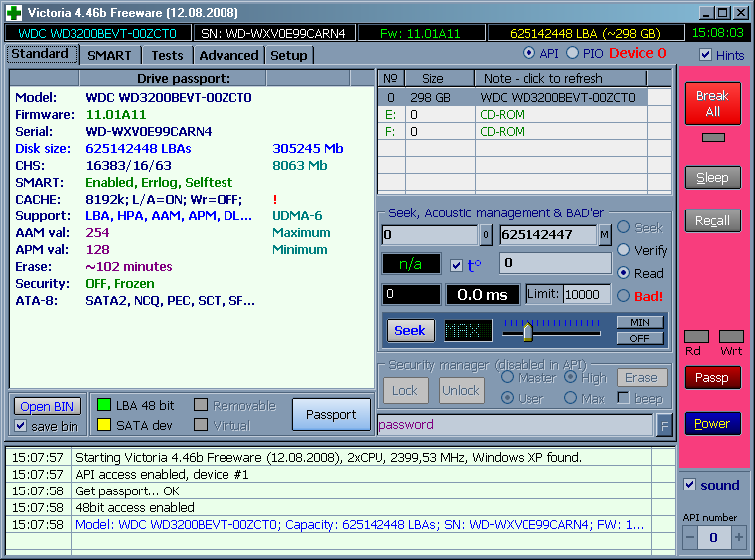Switch to the Tests tab

click(168, 55)
